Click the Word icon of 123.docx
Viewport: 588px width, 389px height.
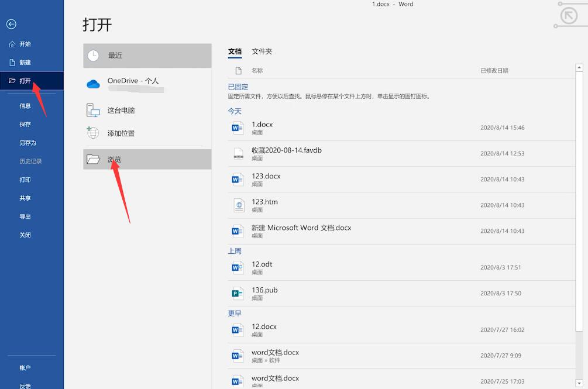(238, 180)
